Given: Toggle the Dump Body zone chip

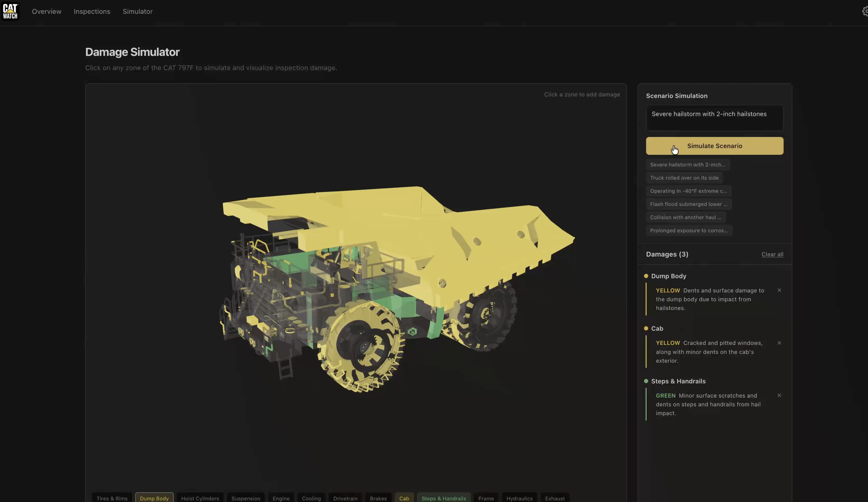Looking at the screenshot, I should [x=154, y=498].
